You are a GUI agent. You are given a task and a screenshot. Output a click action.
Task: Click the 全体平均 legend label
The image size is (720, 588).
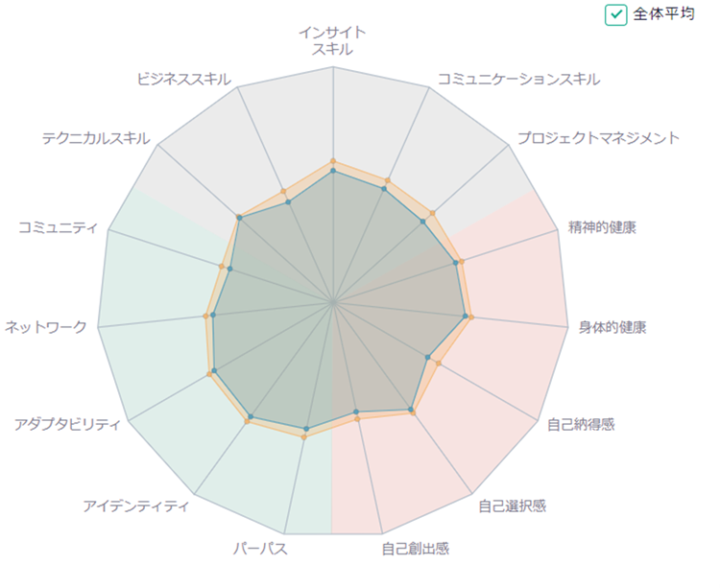pos(663,14)
